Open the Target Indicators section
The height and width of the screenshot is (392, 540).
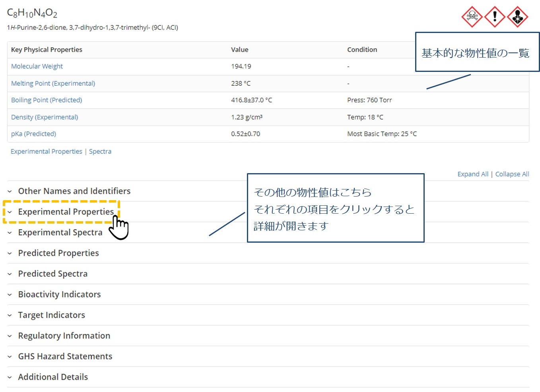[51, 315]
